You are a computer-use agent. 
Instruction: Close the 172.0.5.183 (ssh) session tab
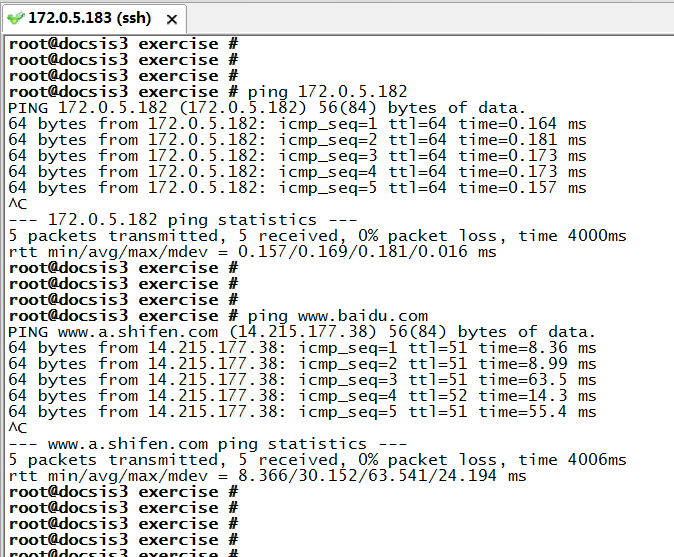coord(170,19)
